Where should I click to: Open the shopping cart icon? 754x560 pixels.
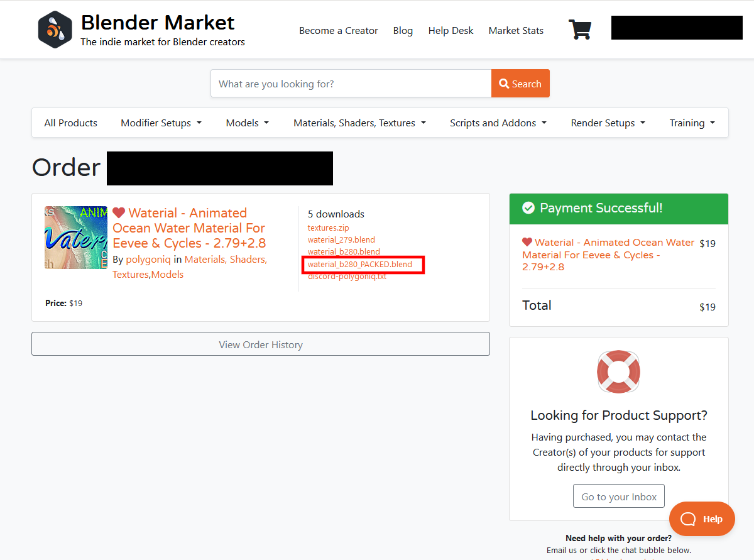click(x=580, y=29)
